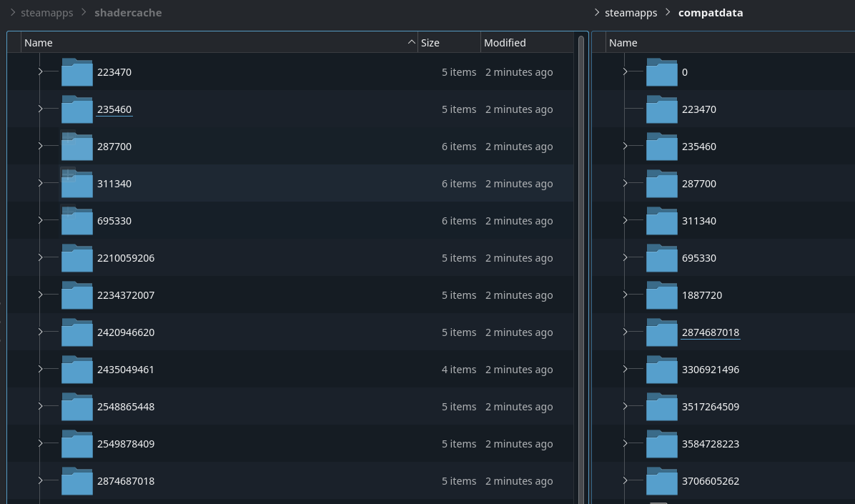
Task: Select the 2210059206 folder icon
Action: [x=77, y=257]
